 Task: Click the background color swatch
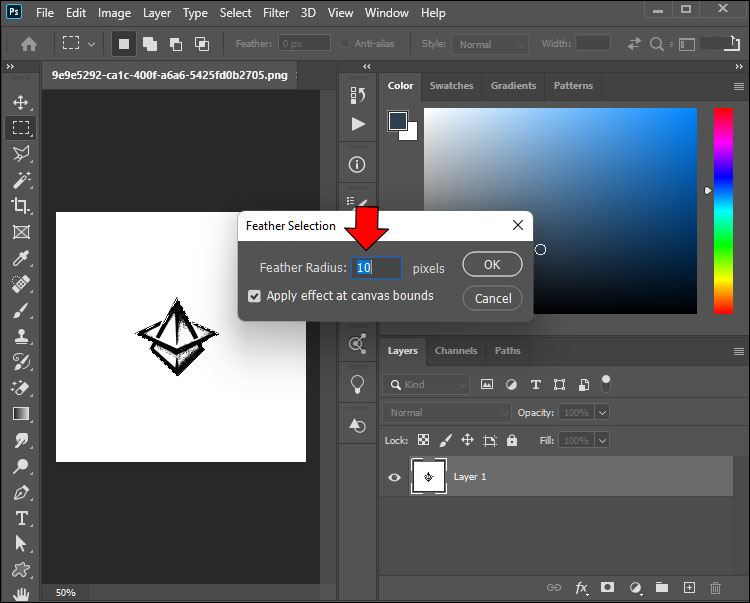pyautogui.click(x=412, y=135)
